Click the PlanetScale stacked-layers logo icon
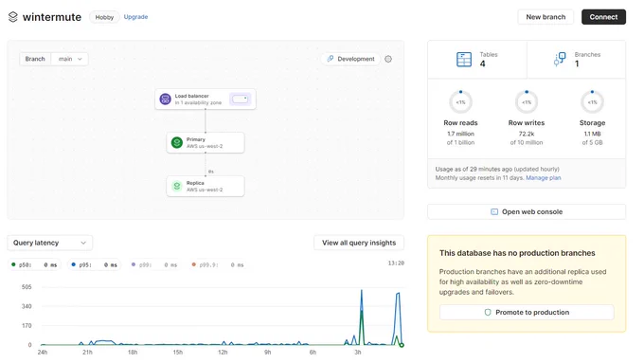Screen dimensions: 644x363 click(13, 17)
